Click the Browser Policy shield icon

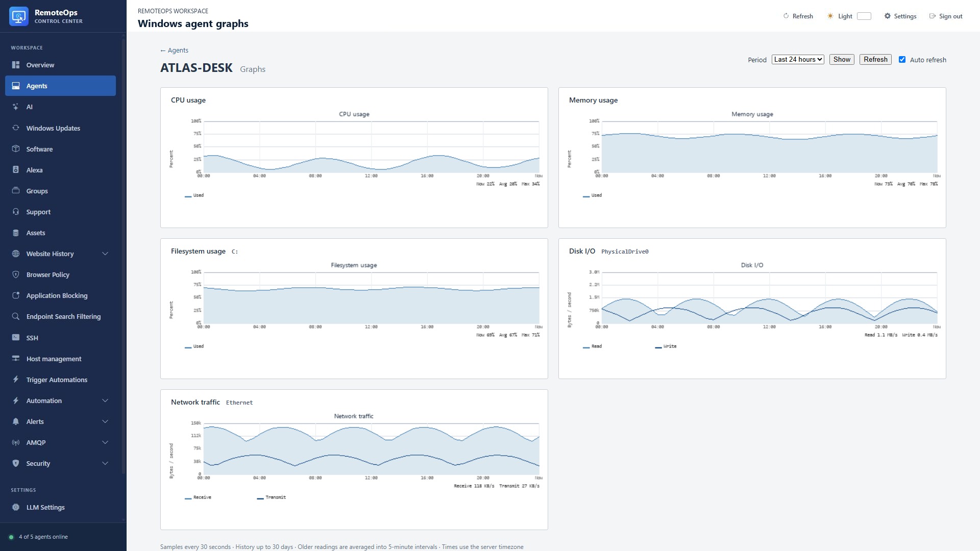click(16, 274)
